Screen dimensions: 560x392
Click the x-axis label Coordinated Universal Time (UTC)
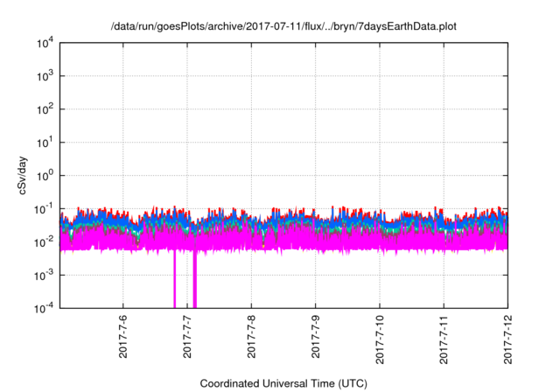[283, 383]
